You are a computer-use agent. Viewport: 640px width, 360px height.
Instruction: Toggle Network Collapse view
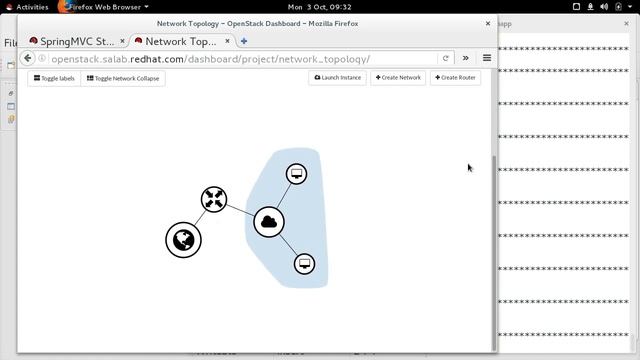123,78
